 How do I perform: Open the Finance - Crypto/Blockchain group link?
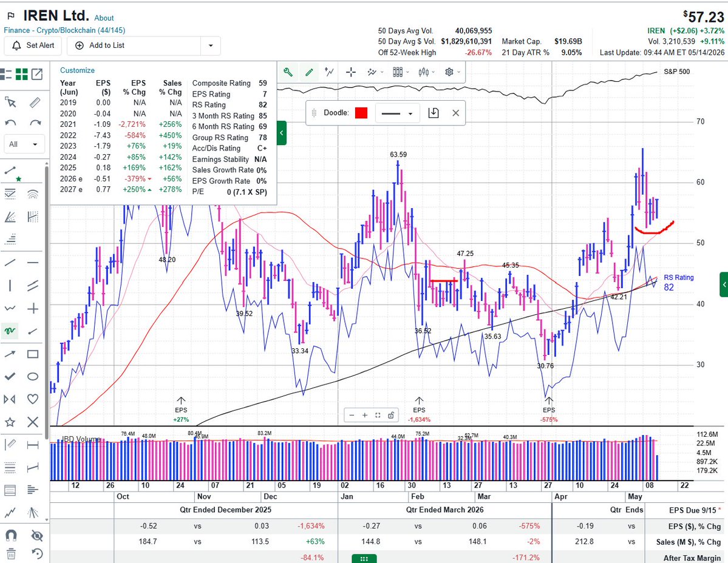click(64, 30)
